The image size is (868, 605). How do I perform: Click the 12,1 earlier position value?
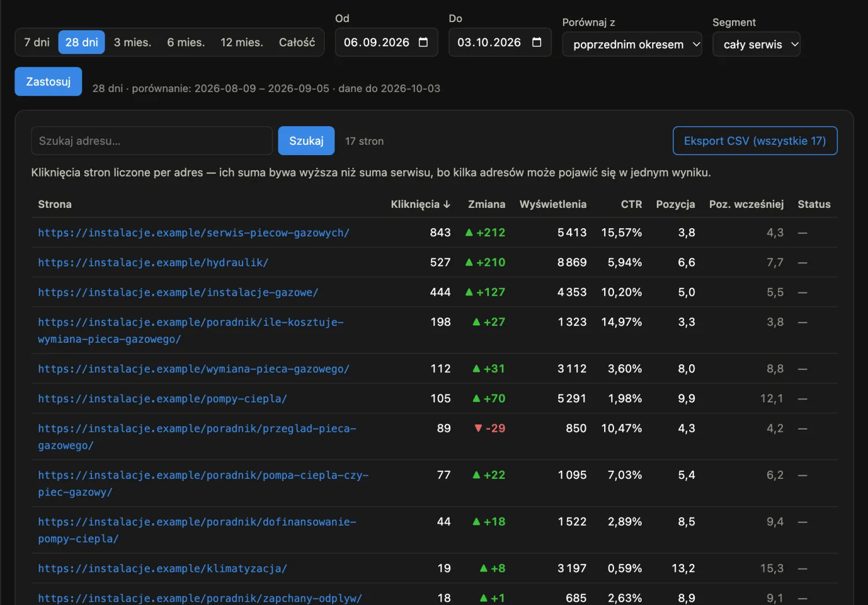[x=772, y=399]
